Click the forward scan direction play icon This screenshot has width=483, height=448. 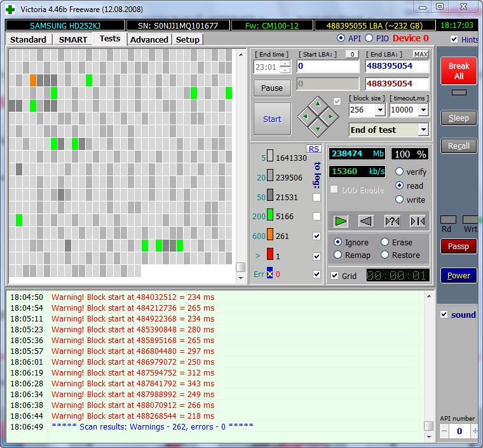coord(341,221)
